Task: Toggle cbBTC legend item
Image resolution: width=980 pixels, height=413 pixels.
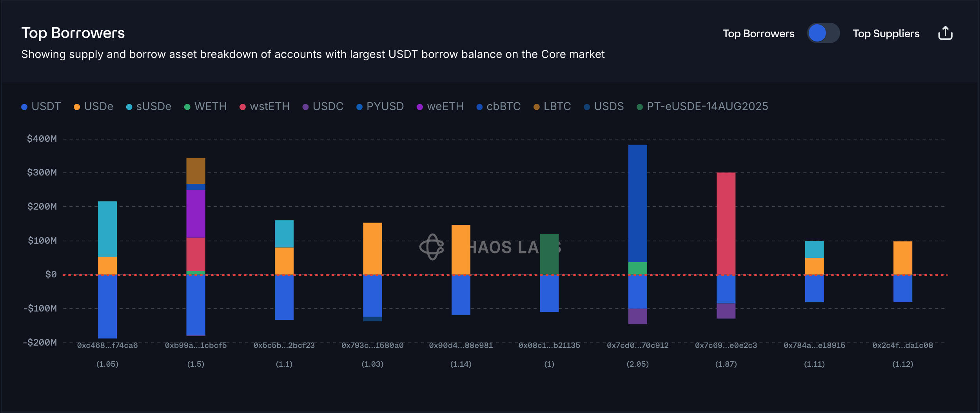Action: point(499,107)
